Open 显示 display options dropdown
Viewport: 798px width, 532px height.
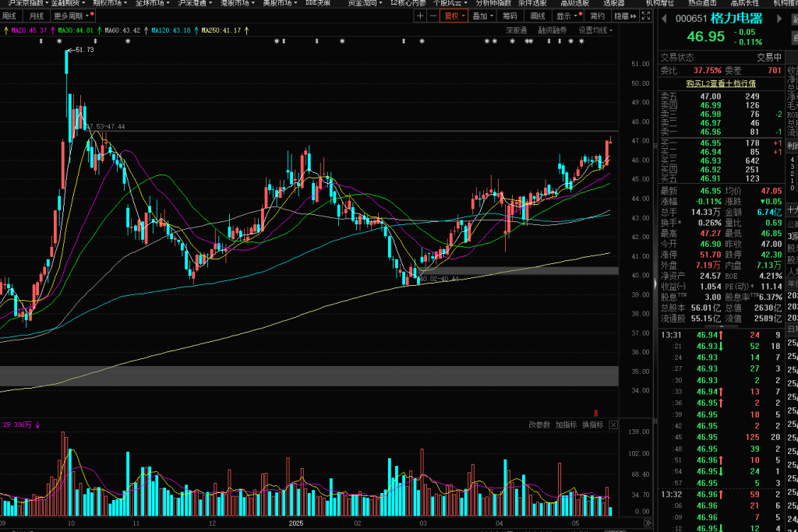click(568, 16)
